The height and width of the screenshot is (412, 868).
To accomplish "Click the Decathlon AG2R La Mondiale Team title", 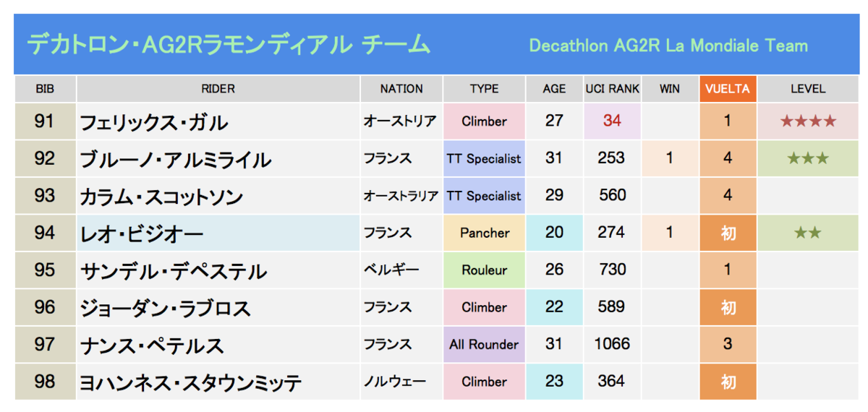I will (x=668, y=46).
